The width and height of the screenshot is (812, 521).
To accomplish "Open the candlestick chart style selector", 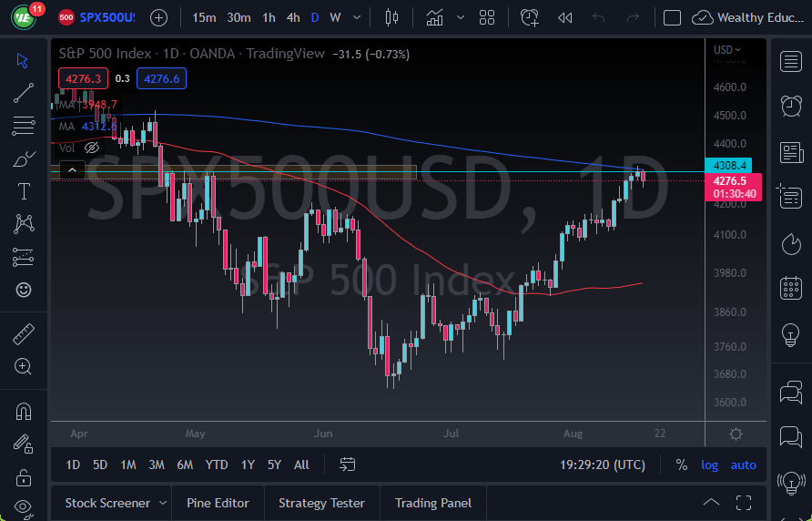I will pos(392,17).
